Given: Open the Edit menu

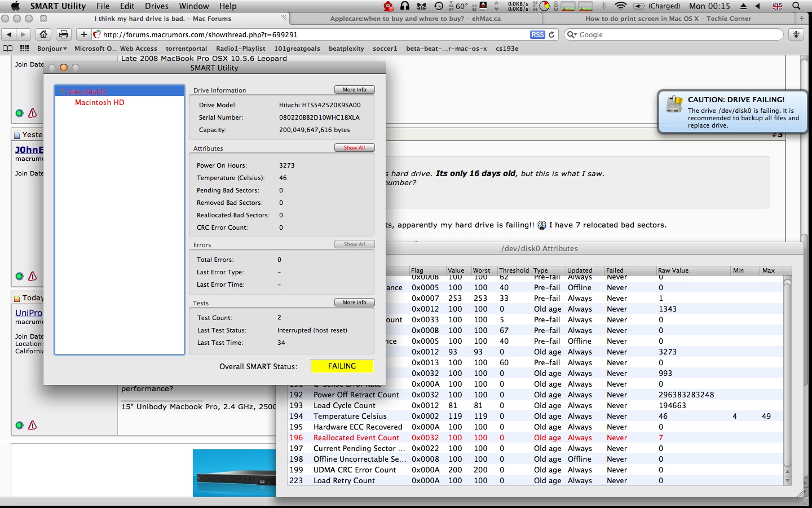Looking at the screenshot, I should (x=127, y=6).
